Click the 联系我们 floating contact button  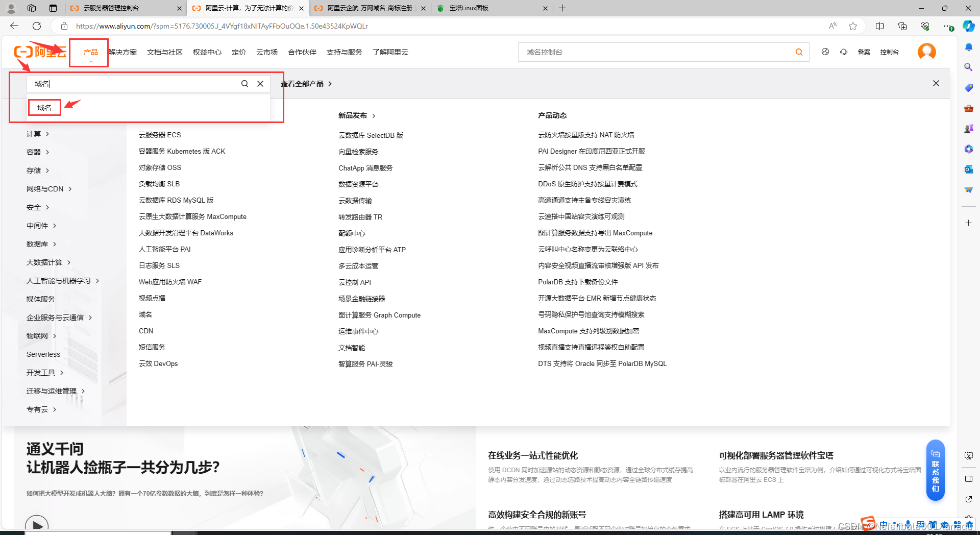(x=936, y=470)
